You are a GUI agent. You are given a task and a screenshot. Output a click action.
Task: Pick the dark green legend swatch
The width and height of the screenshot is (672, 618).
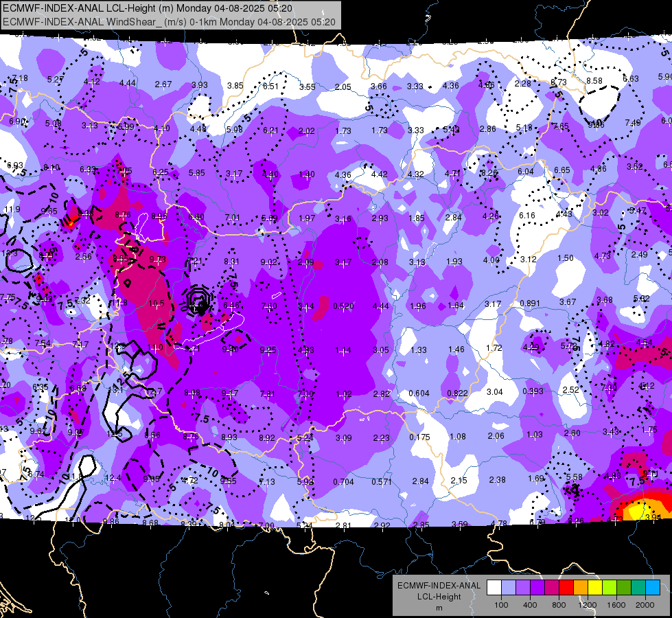(x=624, y=587)
